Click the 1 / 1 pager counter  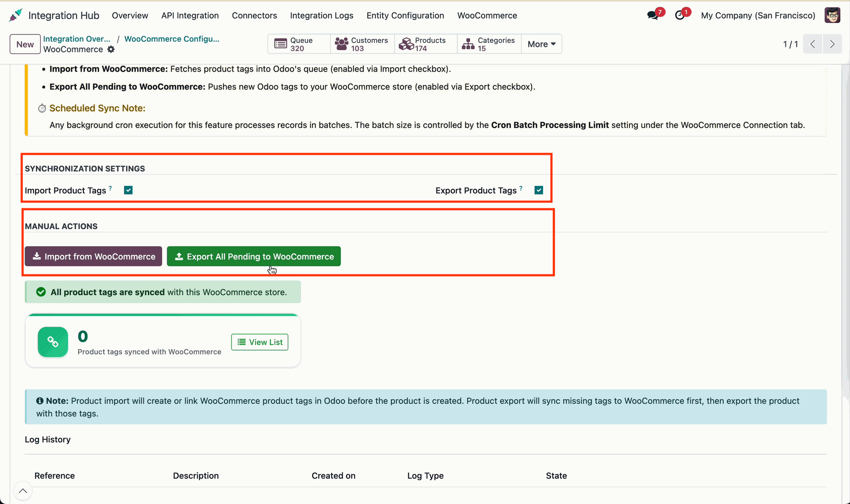pos(790,44)
